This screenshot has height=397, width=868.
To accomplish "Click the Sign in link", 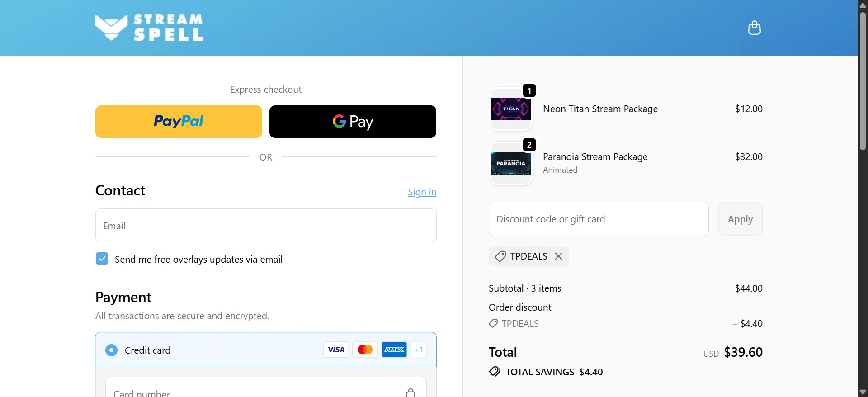I will click(x=422, y=192).
